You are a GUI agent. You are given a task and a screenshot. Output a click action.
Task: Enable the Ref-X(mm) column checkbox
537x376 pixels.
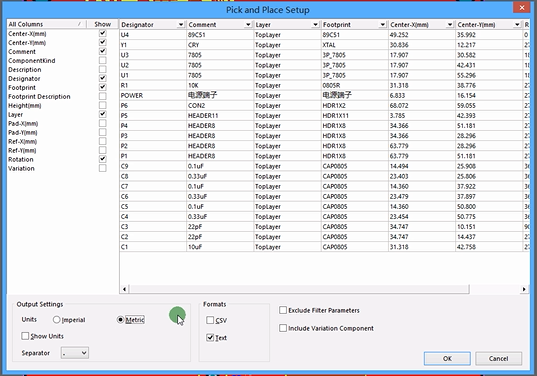tap(102, 141)
